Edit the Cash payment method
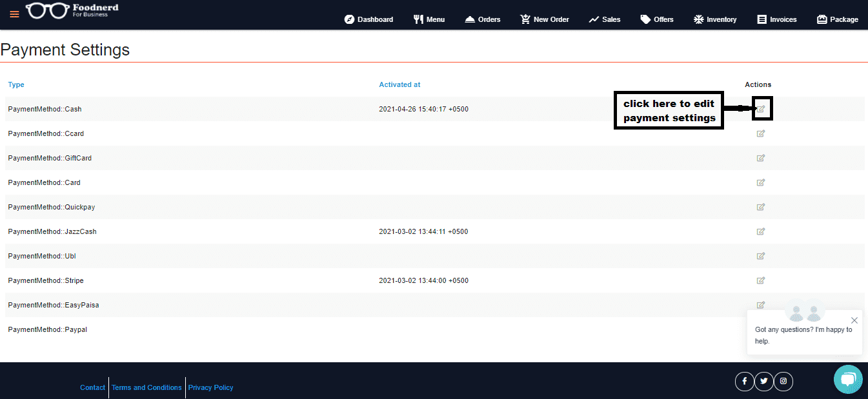868x399 pixels. tap(761, 109)
